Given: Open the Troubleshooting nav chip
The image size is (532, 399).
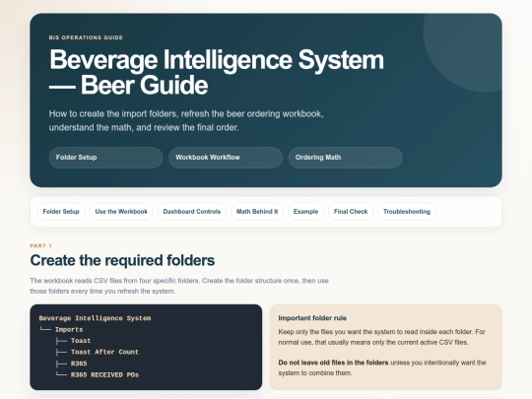Looking at the screenshot, I should point(407,212).
